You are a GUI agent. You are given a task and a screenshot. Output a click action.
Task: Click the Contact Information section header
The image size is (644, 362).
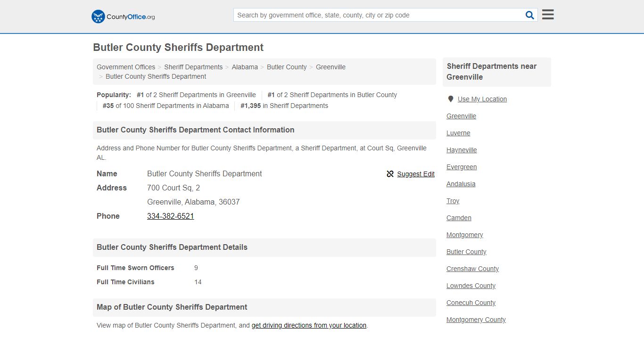pos(264,130)
